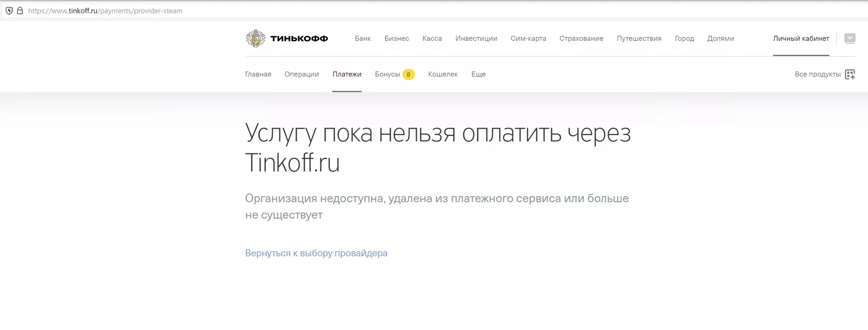Navigate to Инвестиции
Image resolution: width=868 pixels, height=330 pixels.
point(476,38)
